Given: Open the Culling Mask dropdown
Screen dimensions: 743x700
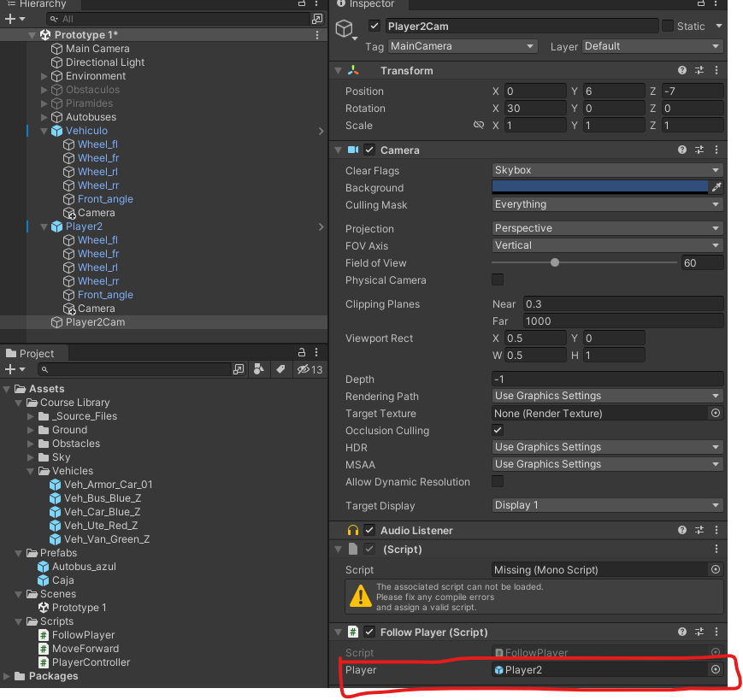Looking at the screenshot, I should 607,204.
